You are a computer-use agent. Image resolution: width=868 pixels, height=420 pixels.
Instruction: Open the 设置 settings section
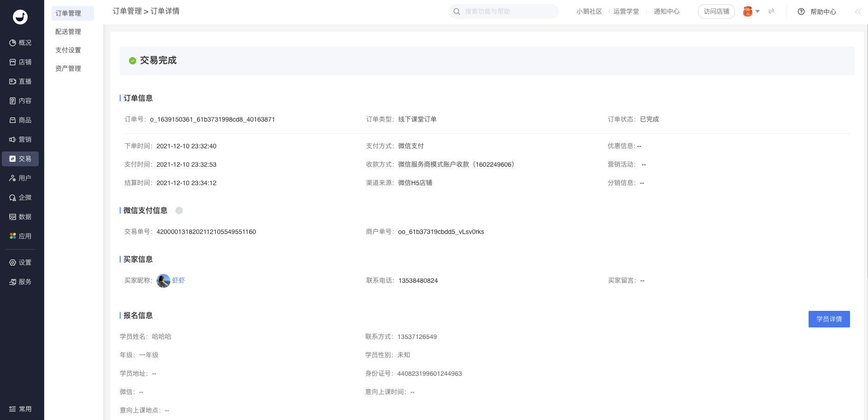pyautogui.click(x=20, y=262)
